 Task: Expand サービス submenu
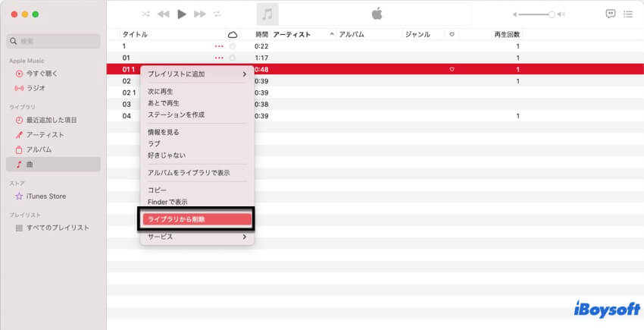[x=197, y=237]
